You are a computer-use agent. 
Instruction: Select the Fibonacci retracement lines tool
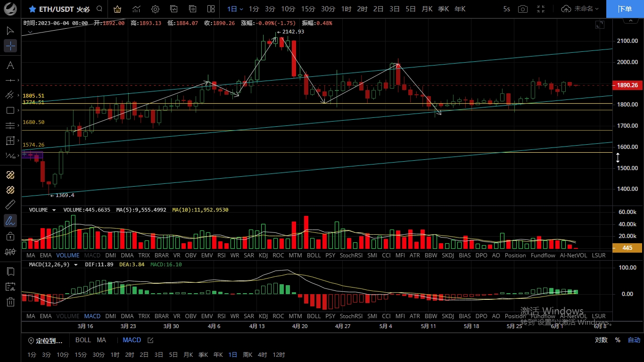[9, 125]
